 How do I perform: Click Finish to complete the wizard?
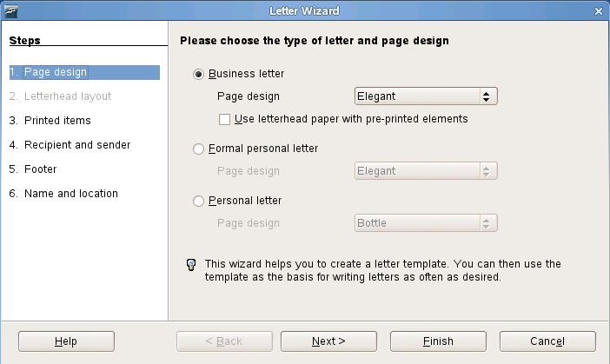coord(438,341)
